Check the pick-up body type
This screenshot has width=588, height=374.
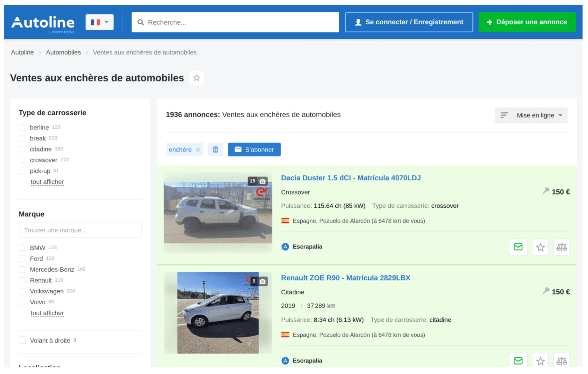22,171
